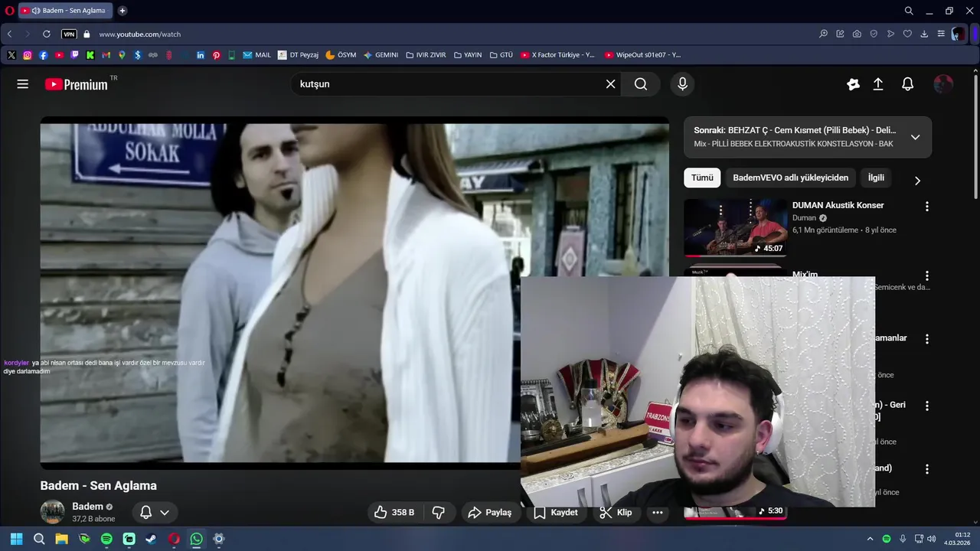Screen dimensions: 980x551
Task: Open the Instagram bookmark
Action: pos(28,55)
